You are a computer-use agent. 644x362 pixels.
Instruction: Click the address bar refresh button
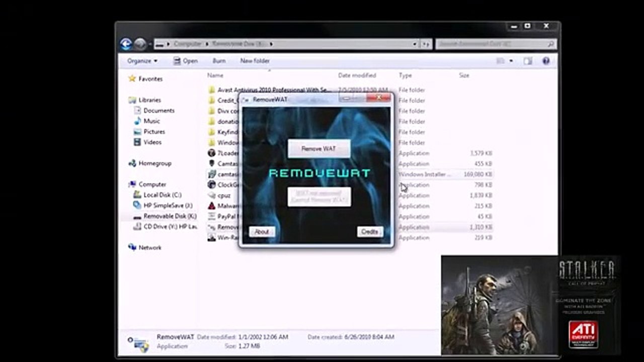coord(426,44)
